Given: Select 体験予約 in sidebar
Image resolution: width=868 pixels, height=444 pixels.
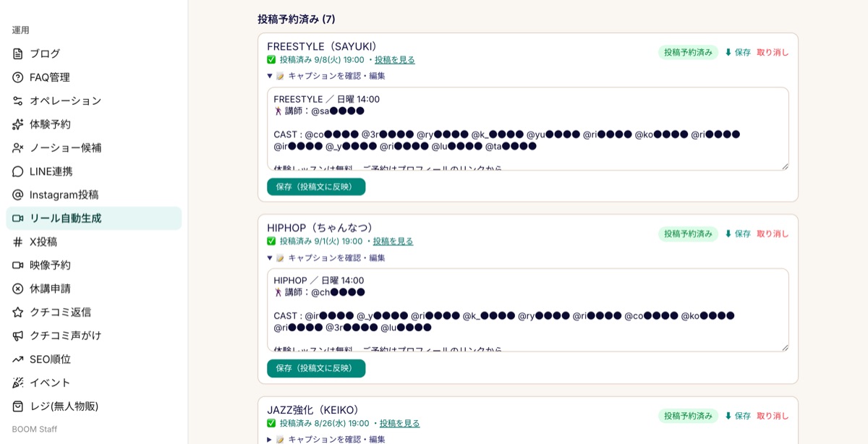Looking at the screenshot, I should coord(94,124).
